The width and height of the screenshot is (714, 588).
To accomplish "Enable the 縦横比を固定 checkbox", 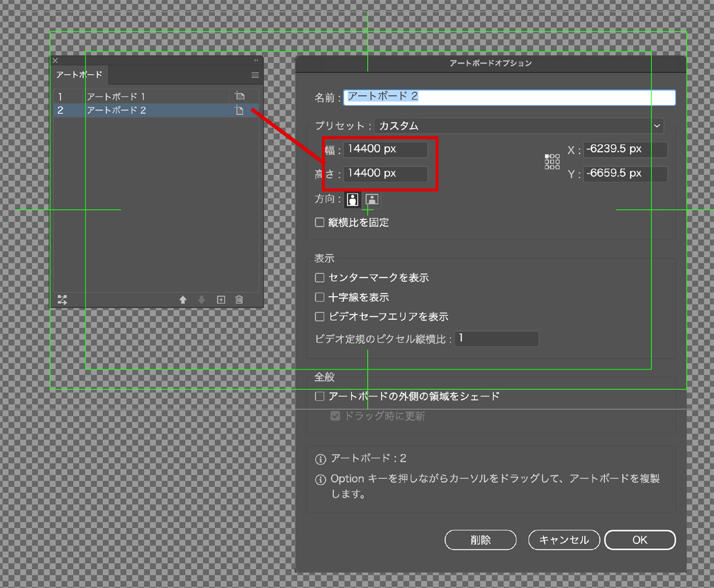I will click(x=320, y=222).
